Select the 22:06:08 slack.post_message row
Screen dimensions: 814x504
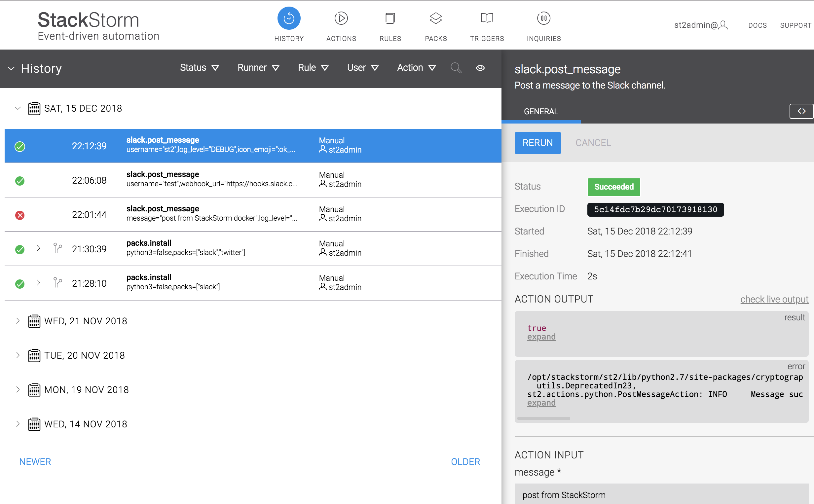tap(253, 180)
